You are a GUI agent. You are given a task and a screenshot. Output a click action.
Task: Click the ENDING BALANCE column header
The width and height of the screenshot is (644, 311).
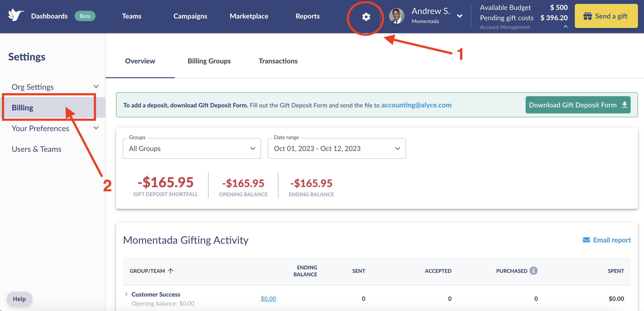click(305, 271)
